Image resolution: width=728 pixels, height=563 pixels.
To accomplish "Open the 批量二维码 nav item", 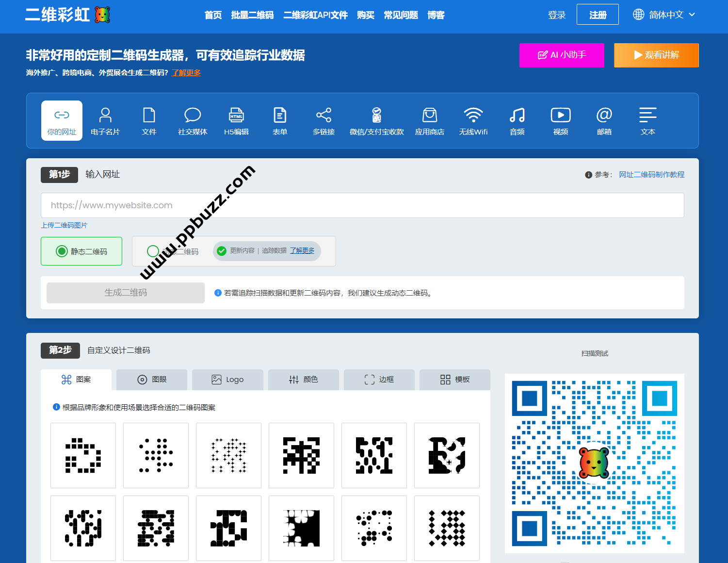I will point(252,15).
